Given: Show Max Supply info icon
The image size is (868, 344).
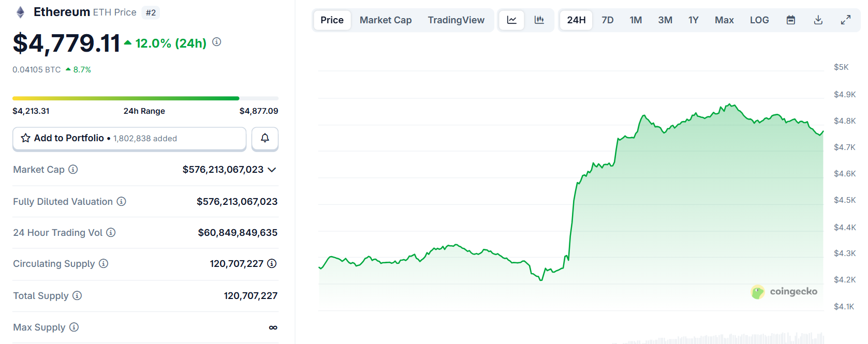Looking at the screenshot, I should [74, 327].
